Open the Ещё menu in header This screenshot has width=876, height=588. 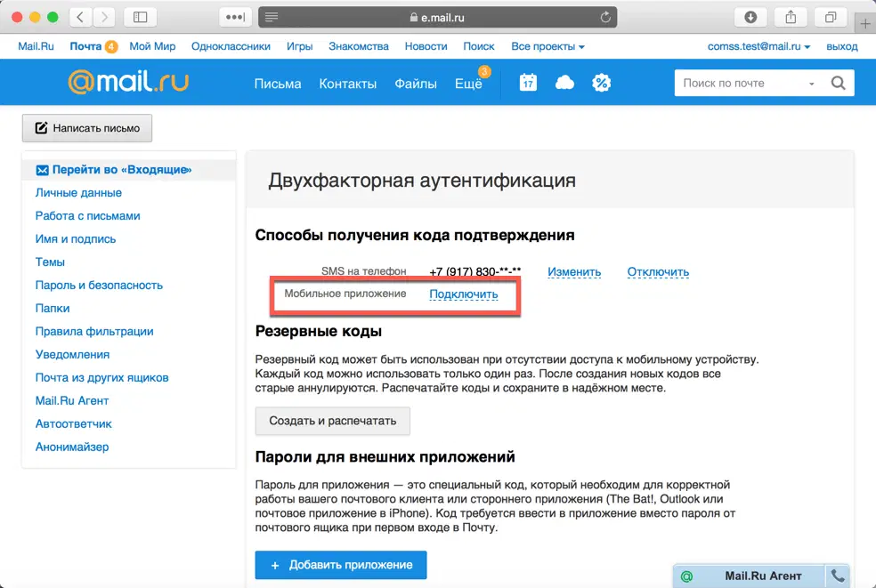click(468, 84)
